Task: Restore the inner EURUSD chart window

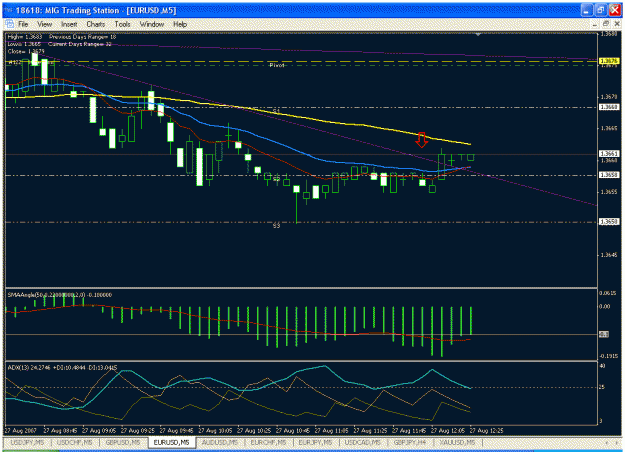Action: coord(605,24)
